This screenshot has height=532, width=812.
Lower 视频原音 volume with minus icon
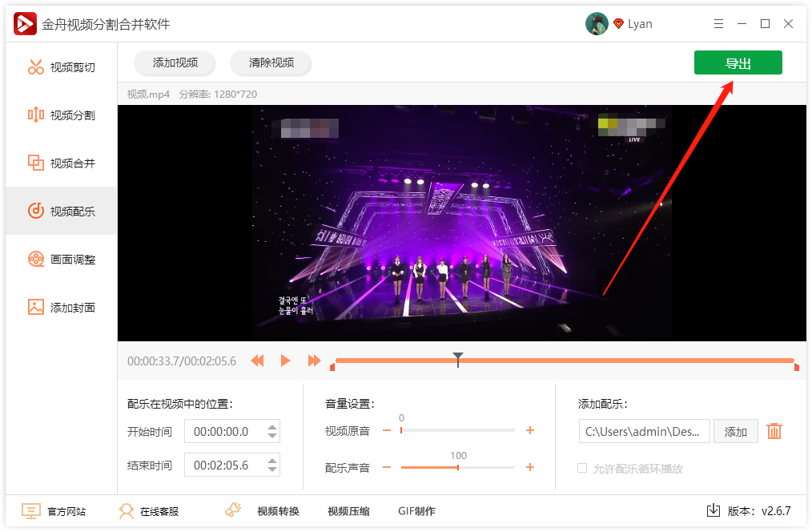pos(387,430)
